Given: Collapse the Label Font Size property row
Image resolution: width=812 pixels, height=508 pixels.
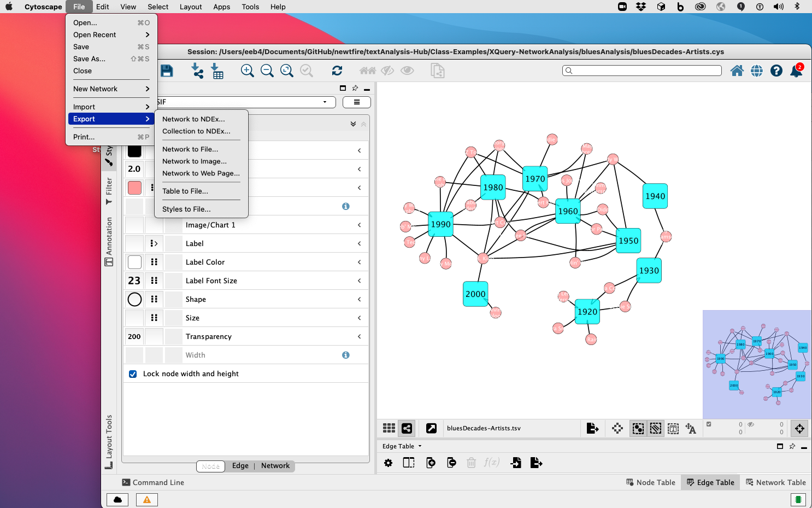Looking at the screenshot, I should tap(360, 280).
